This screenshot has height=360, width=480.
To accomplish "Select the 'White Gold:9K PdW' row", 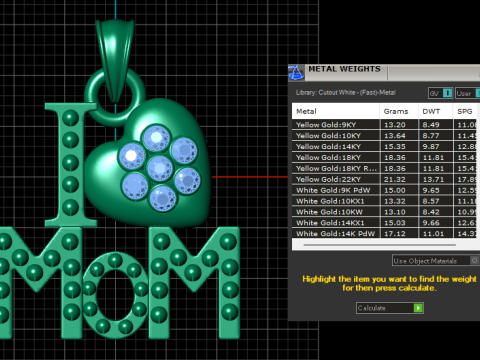I will pyautogui.click(x=385, y=190).
